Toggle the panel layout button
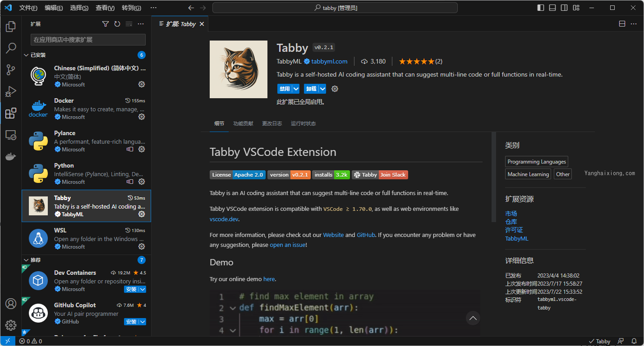The width and height of the screenshot is (644, 346). tap(552, 8)
